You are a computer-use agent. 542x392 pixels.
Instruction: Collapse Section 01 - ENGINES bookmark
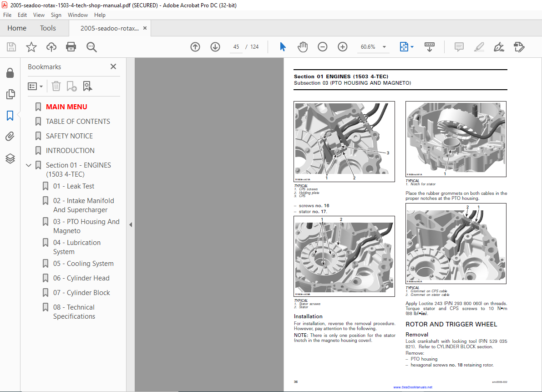coord(29,165)
